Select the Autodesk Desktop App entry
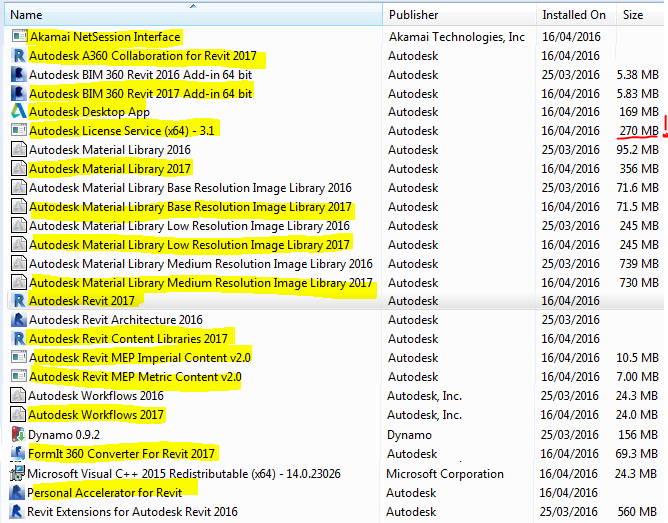 89,112
